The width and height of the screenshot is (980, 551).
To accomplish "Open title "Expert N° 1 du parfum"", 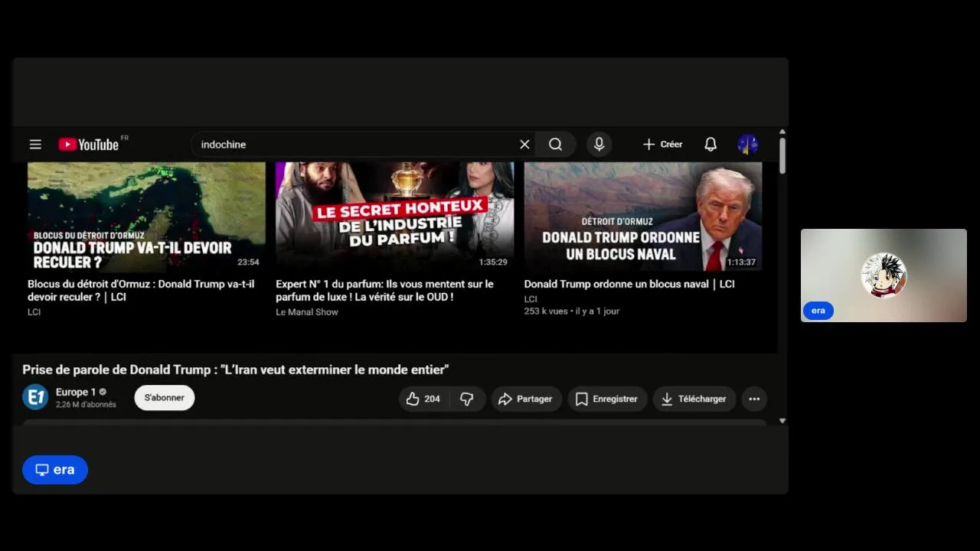I will click(x=384, y=290).
